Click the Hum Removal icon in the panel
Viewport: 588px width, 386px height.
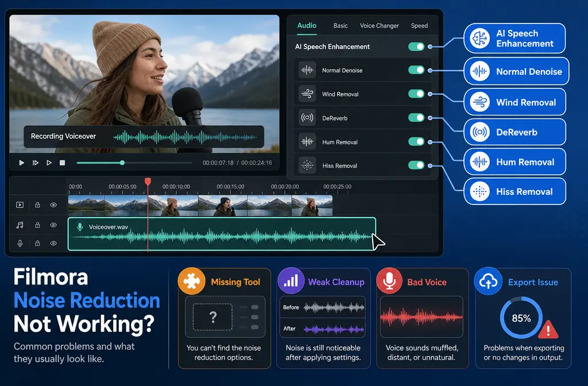[x=307, y=141]
